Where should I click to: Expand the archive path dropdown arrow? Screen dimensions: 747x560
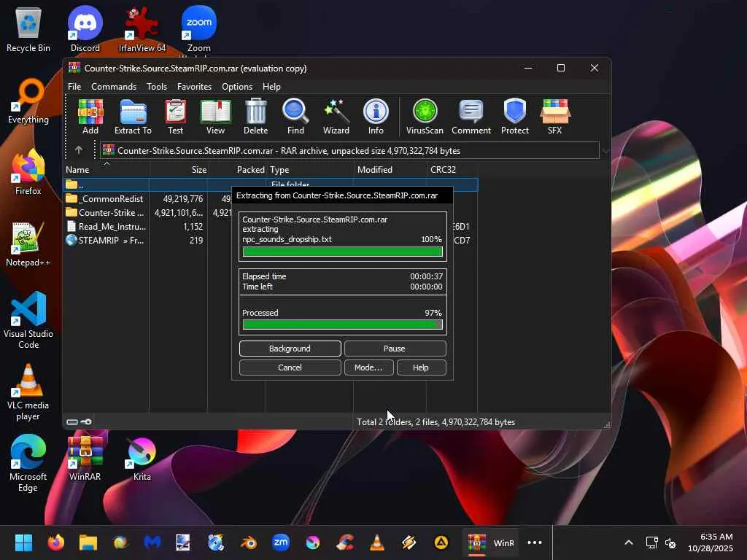pos(605,151)
